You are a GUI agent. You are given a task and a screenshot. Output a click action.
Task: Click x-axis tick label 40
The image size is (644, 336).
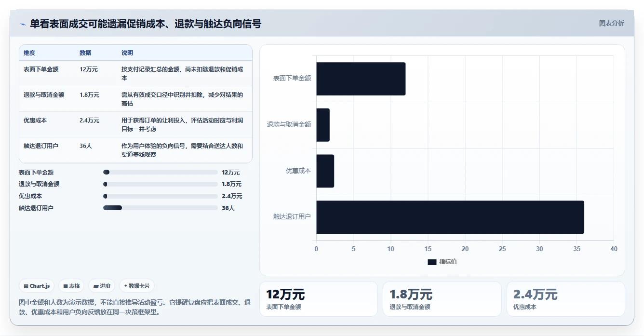(614, 249)
